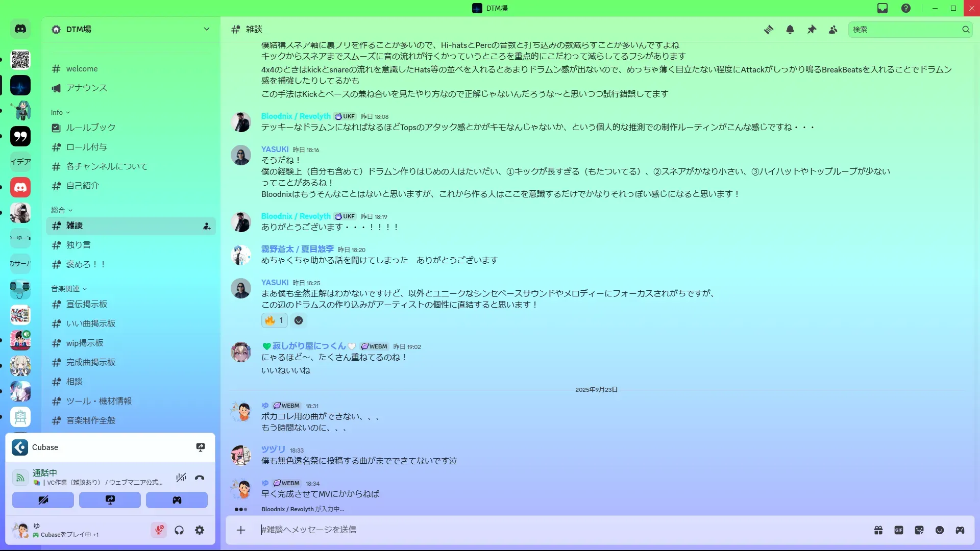Open the GIF picker
980x551 pixels.
click(899, 530)
